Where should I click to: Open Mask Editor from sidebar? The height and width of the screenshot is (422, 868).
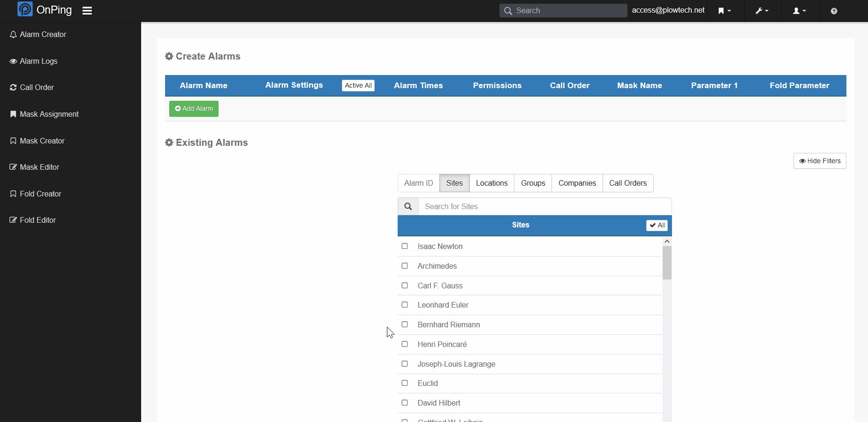click(39, 167)
